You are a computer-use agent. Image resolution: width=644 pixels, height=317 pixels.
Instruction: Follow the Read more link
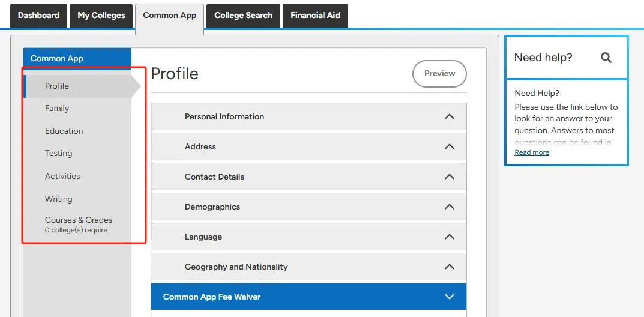[x=532, y=152]
